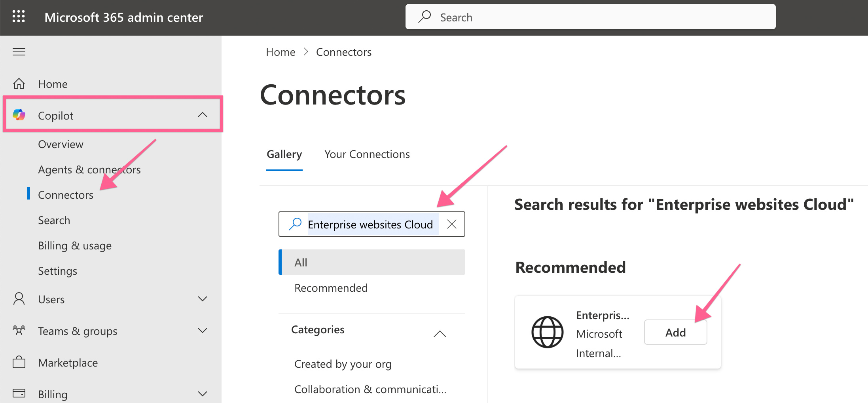Screen dimensions: 868x403
Task: Click the Users person icon
Action: [x=19, y=299]
